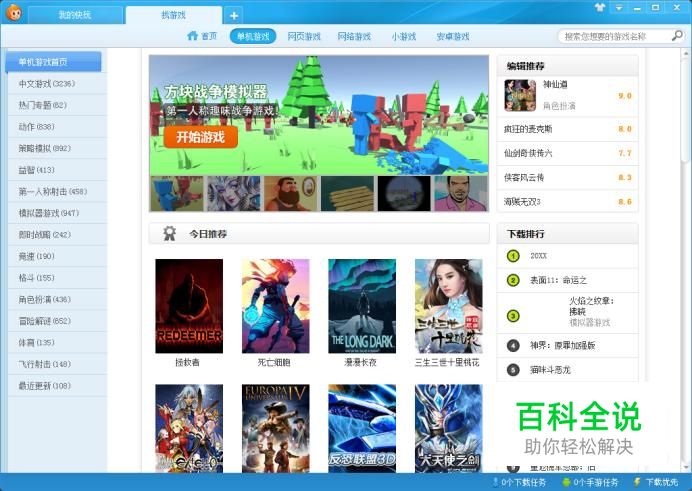Click the 今日推荐 medal icon
Screen dimensions: 692x491
pos(169,233)
